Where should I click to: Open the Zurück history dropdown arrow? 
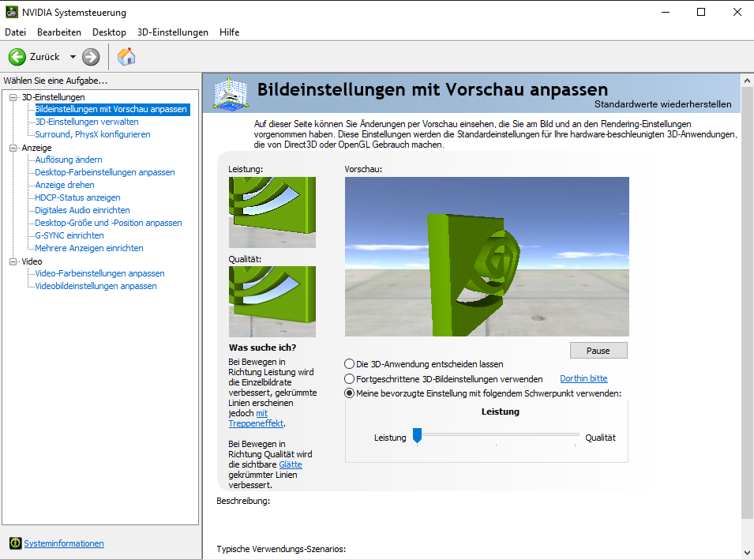(x=73, y=57)
